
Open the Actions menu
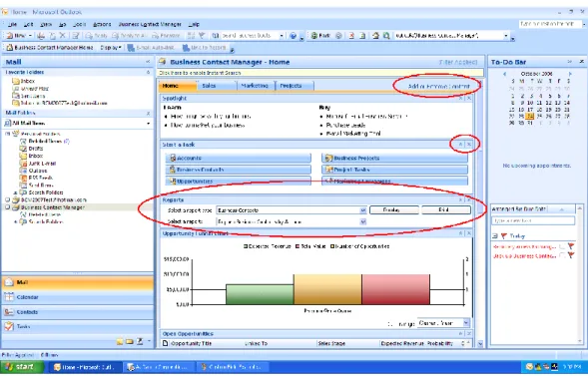(102, 24)
